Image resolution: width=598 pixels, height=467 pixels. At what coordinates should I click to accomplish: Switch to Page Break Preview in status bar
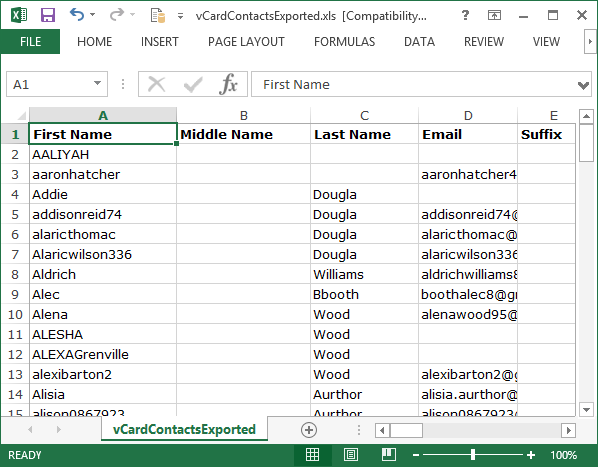tap(389, 455)
